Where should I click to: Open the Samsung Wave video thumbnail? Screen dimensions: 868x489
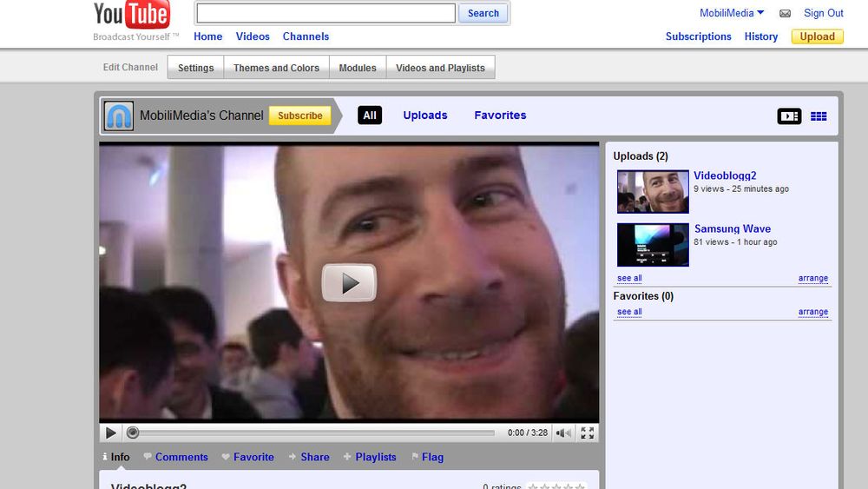(653, 244)
